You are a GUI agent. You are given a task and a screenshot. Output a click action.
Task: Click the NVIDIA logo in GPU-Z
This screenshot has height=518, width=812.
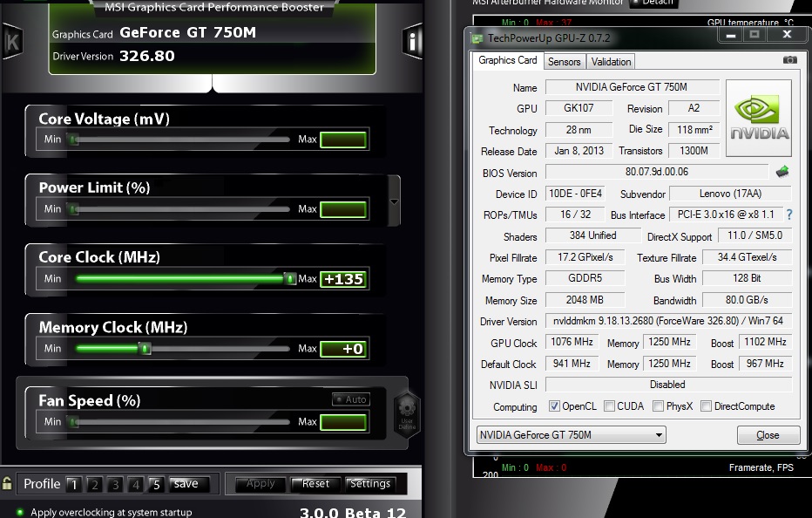(x=759, y=119)
